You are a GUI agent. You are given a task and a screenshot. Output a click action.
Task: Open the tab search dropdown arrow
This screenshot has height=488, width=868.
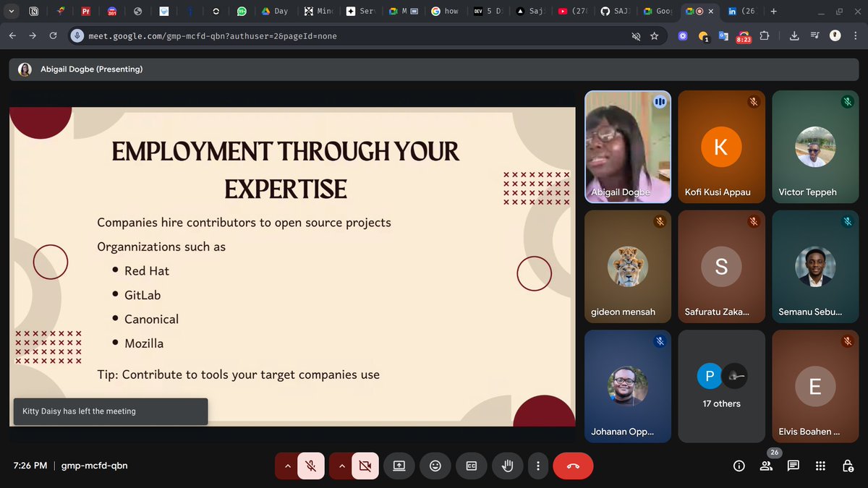(x=12, y=12)
